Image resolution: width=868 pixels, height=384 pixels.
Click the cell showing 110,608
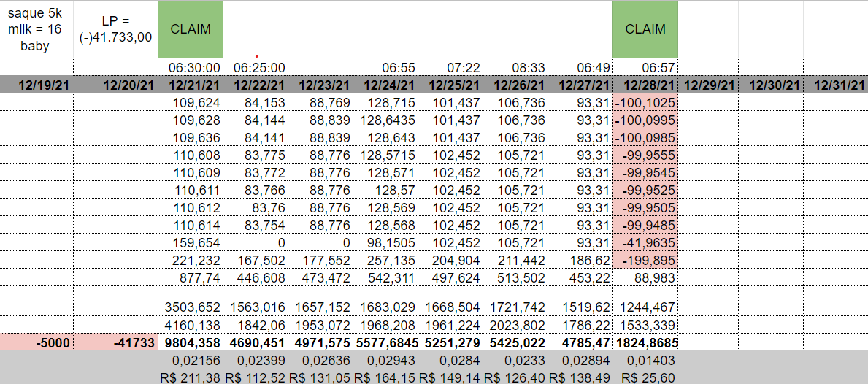coord(191,155)
